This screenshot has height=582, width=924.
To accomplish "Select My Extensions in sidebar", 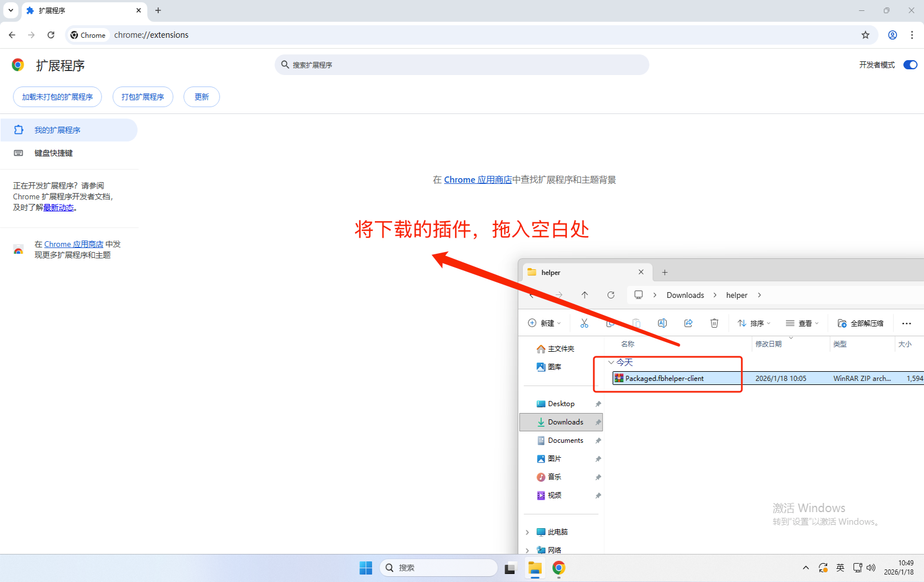I will 57,130.
